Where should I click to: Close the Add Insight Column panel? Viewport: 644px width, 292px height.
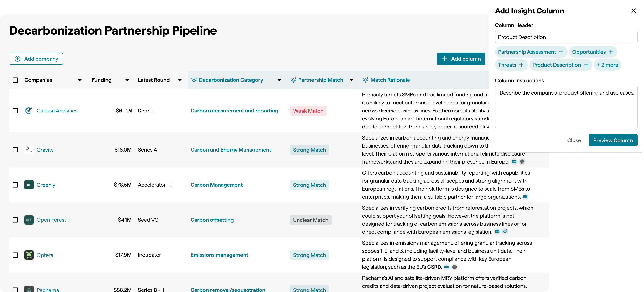tap(633, 11)
